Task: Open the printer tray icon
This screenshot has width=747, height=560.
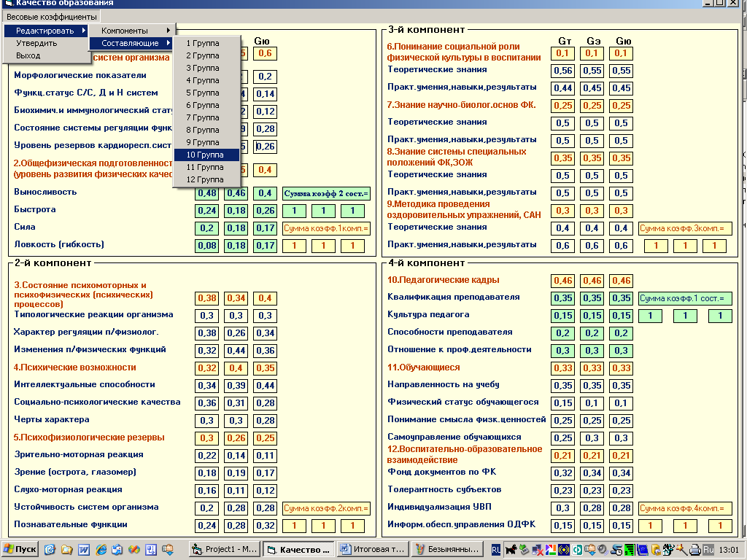Action: click(x=695, y=550)
